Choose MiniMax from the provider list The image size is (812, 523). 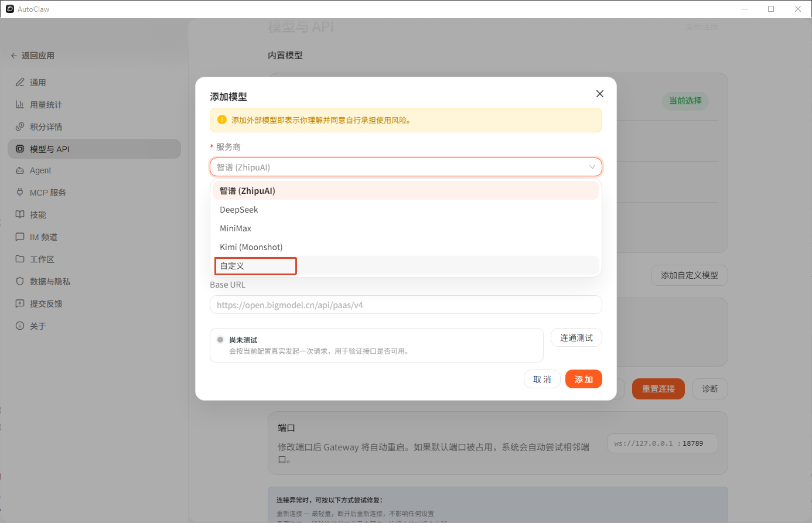(405, 228)
